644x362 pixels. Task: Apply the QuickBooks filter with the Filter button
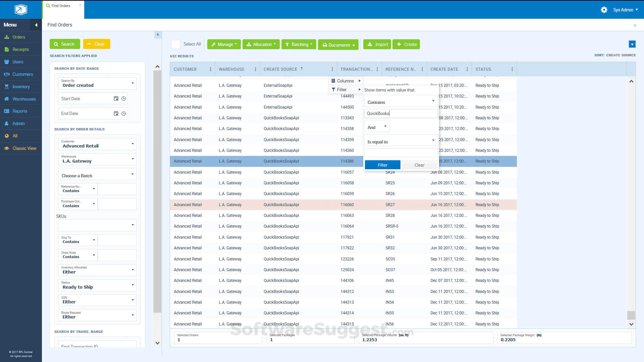382,165
